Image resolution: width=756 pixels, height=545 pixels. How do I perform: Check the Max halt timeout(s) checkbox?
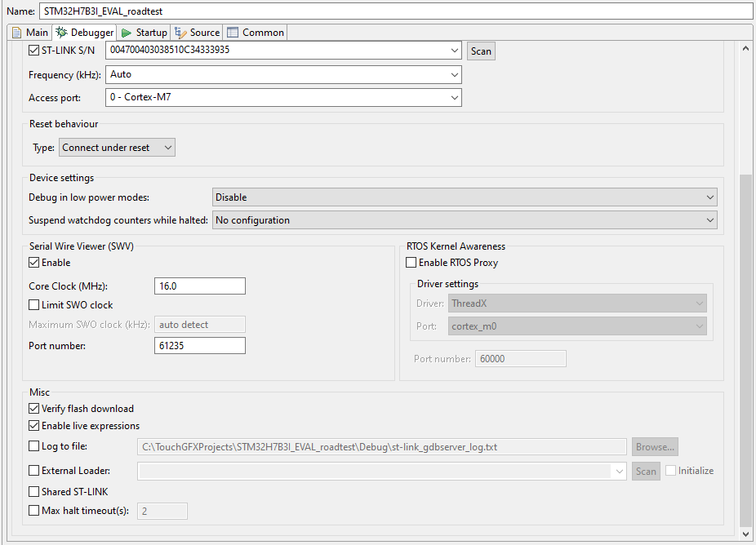tap(33, 510)
